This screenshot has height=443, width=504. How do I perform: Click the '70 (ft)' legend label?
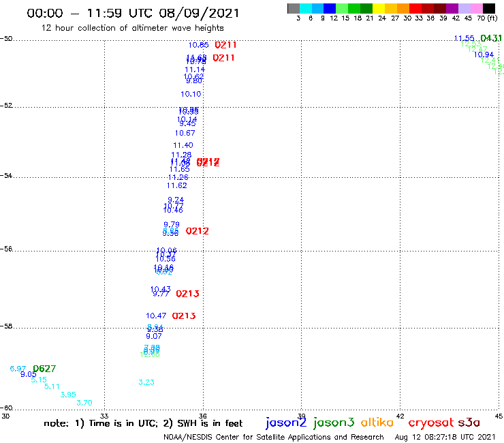point(487,18)
